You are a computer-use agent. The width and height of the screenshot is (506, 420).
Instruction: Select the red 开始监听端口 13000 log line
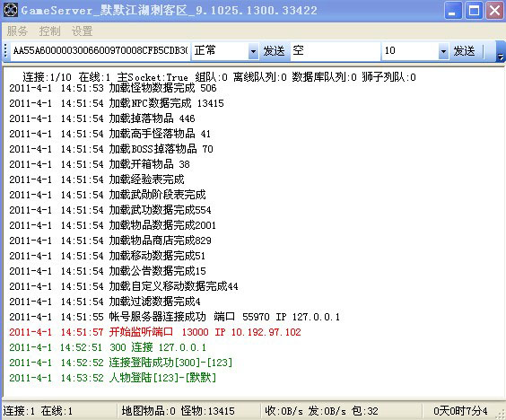point(155,332)
